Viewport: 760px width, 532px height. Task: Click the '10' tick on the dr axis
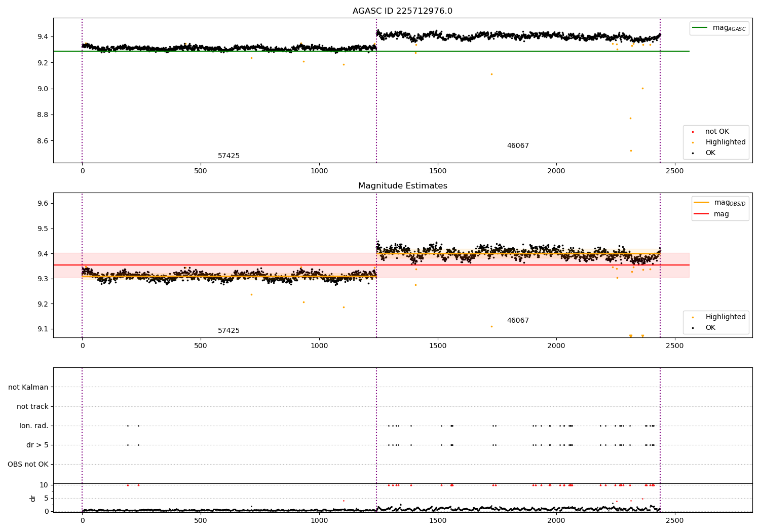click(44, 485)
